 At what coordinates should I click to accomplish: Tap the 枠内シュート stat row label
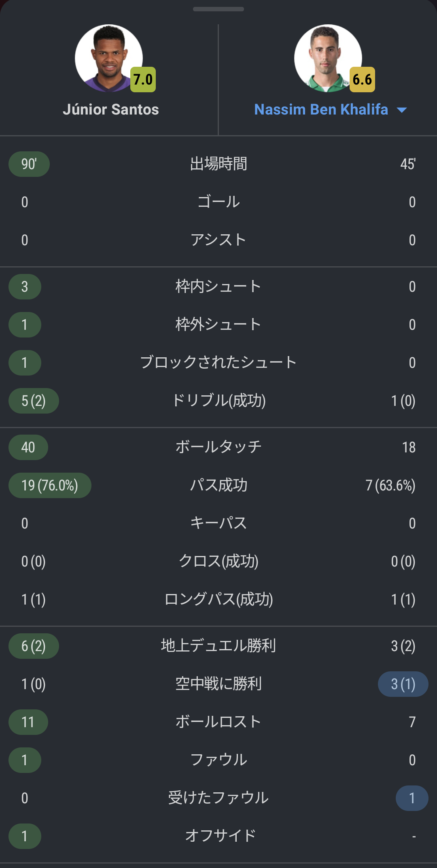coord(218,287)
